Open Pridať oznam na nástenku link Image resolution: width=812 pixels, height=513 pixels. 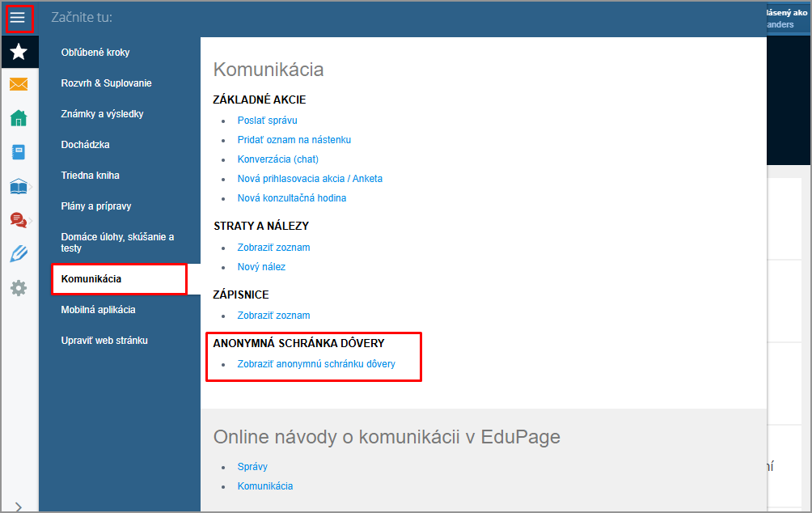pyautogui.click(x=294, y=140)
